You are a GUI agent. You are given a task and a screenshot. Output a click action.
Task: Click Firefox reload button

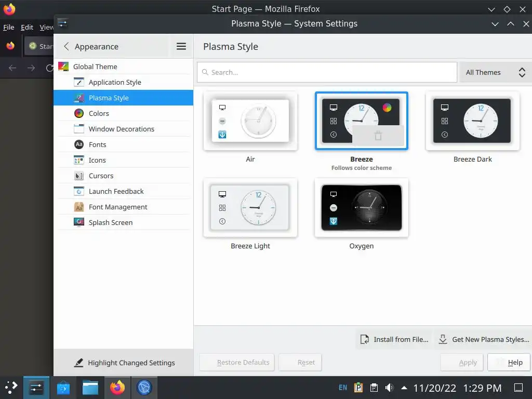click(49, 68)
